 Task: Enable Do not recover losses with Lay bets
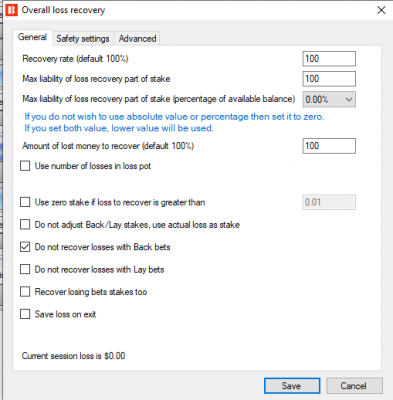(25, 269)
